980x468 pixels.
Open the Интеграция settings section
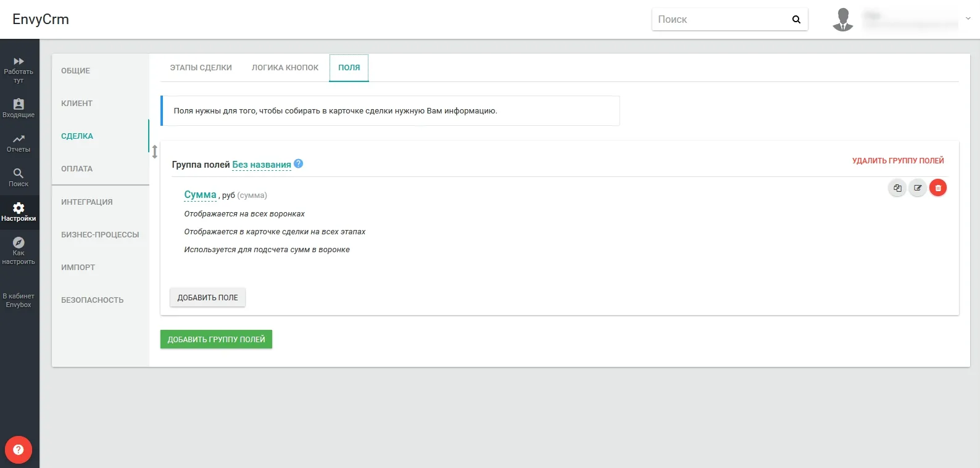click(87, 202)
